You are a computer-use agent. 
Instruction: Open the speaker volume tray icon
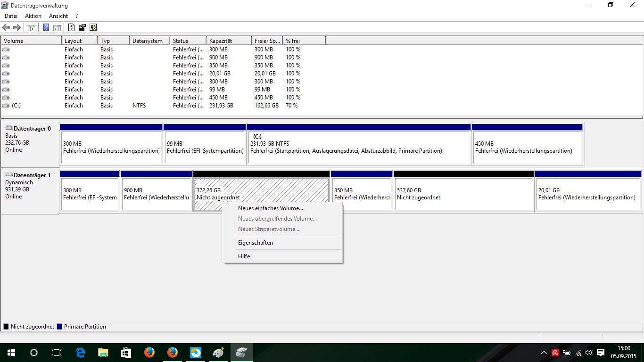point(588,353)
